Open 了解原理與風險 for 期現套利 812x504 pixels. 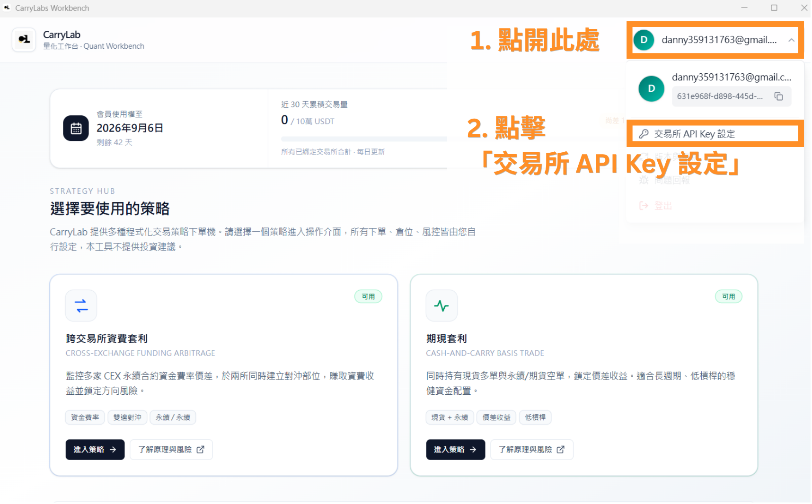532,450
